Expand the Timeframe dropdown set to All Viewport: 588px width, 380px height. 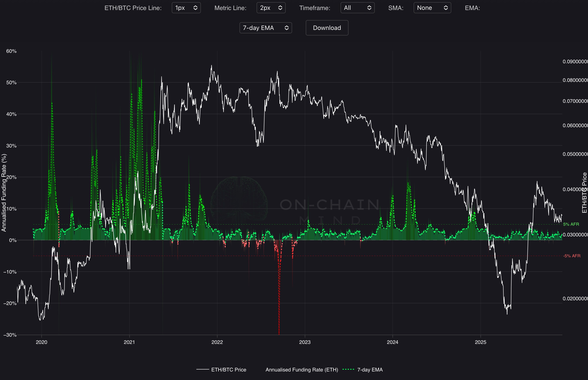(x=357, y=8)
